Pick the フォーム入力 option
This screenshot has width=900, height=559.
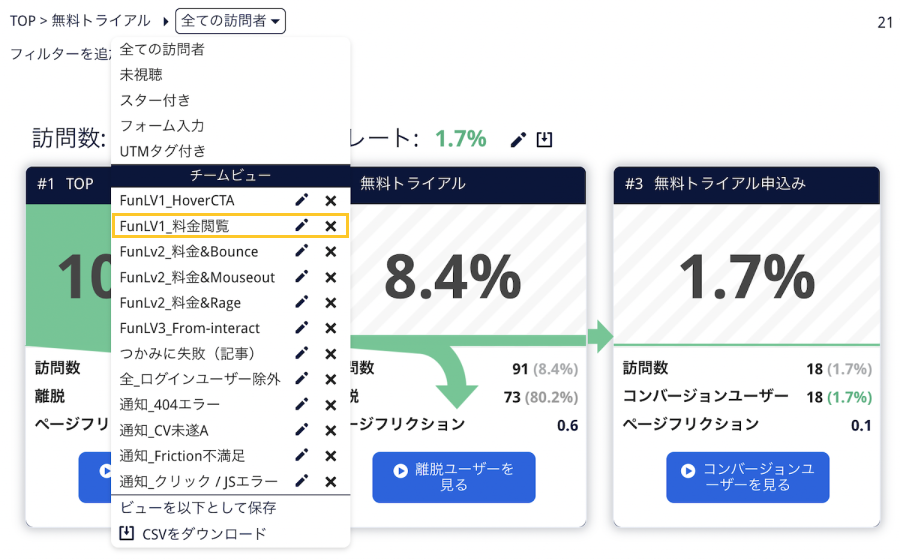click(162, 126)
